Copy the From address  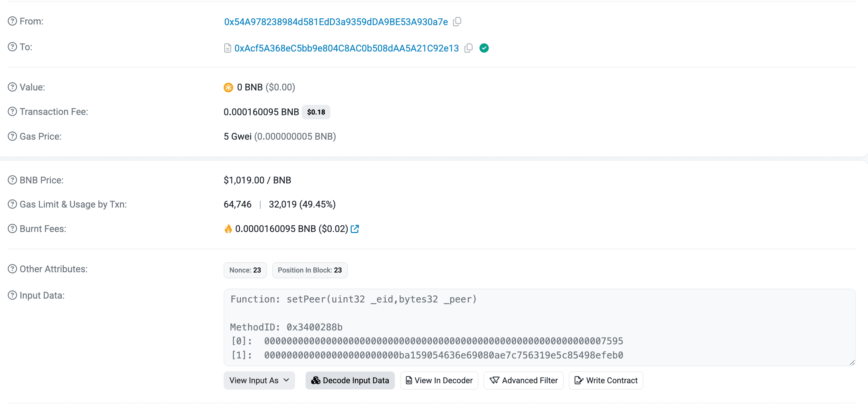[x=457, y=22]
